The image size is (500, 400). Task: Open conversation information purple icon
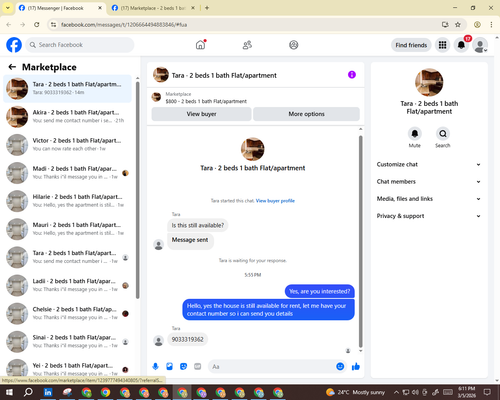pyautogui.click(x=352, y=75)
